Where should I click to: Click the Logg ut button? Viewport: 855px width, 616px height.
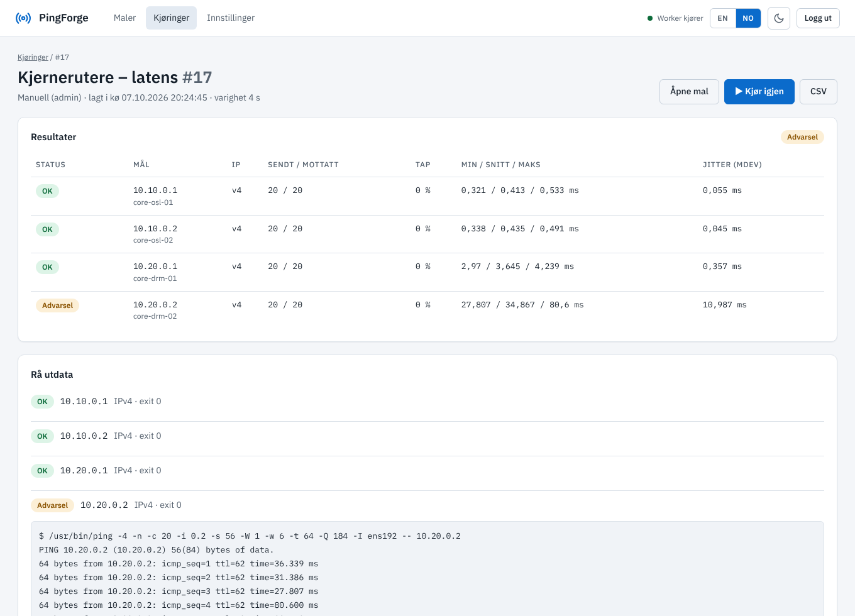point(818,18)
